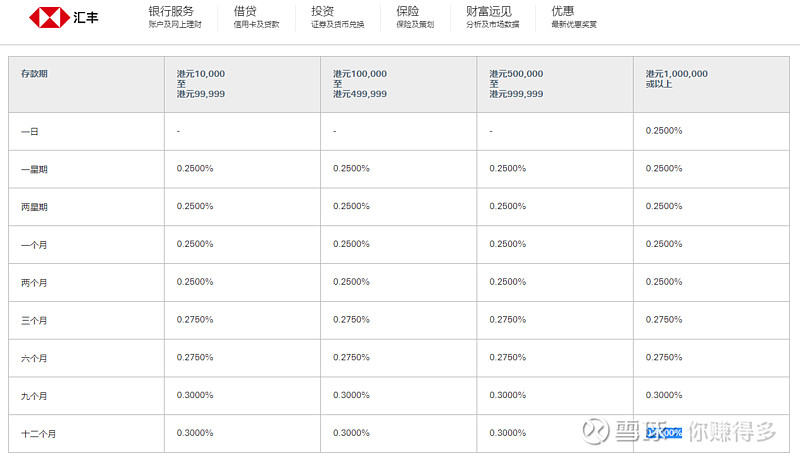Image resolution: width=800 pixels, height=456 pixels.
Task: Select the 一日 deposit period row label
Action: click(x=29, y=131)
